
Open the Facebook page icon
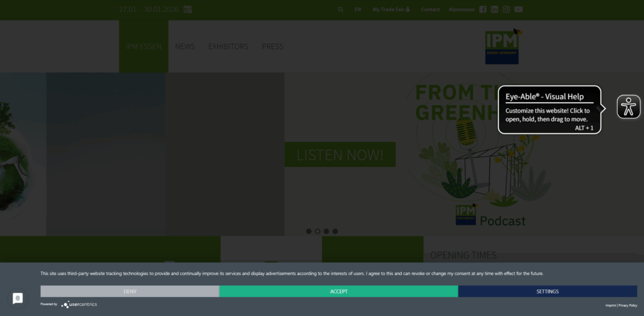483,9
